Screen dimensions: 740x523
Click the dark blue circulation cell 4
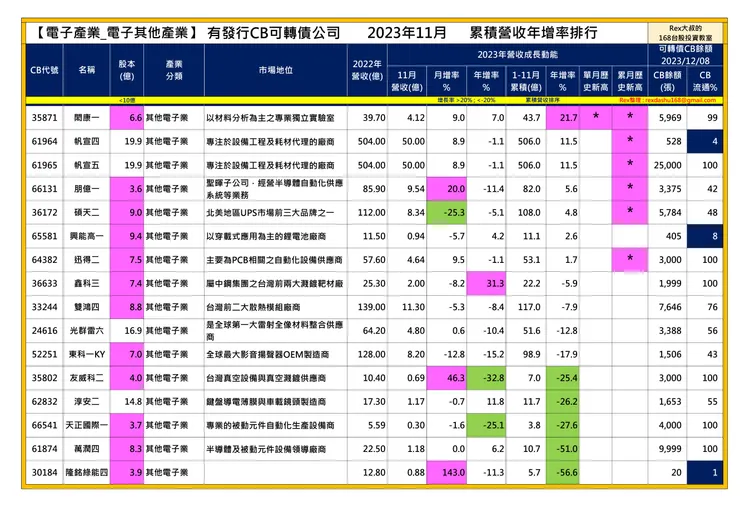coord(705,141)
